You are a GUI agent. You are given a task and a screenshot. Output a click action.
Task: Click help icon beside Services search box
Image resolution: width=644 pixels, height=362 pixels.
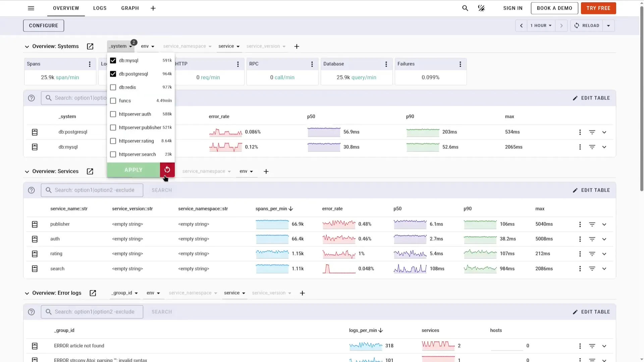[31, 190]
